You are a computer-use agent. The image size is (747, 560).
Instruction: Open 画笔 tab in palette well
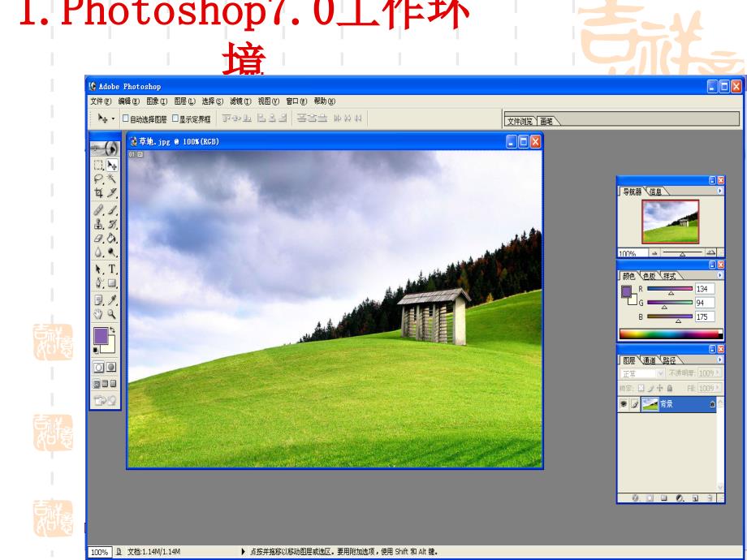coord(547,122)
